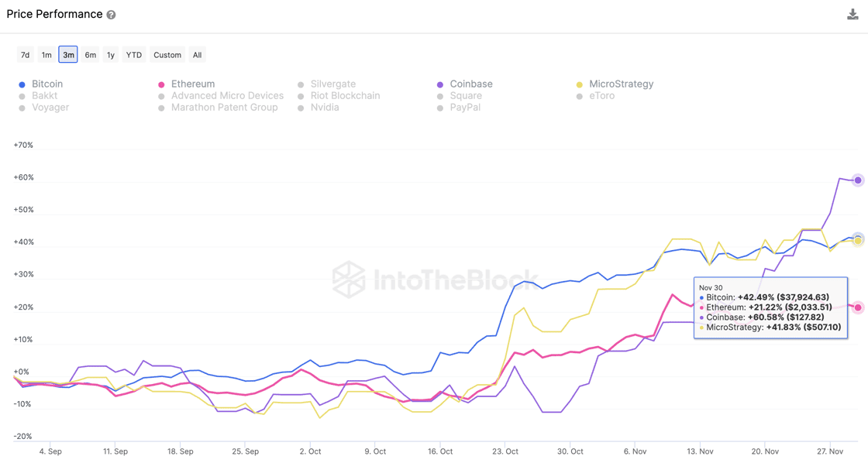
Task: Toggle the MicroStrategy legend item
Action: [x=621, y=84]
